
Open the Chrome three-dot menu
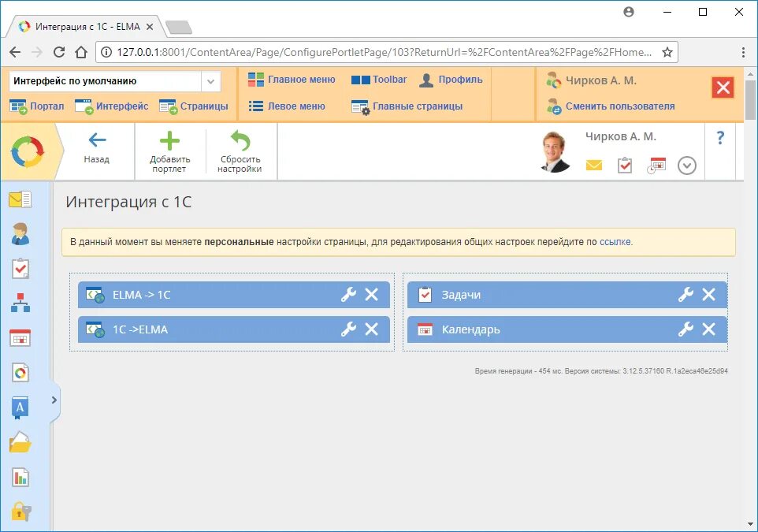pyautogui.click(x=743, y=52)
